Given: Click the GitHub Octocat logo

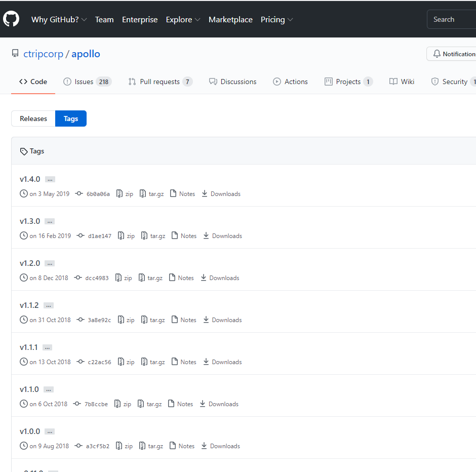Looking at the screenshot, I should point(11,19).
